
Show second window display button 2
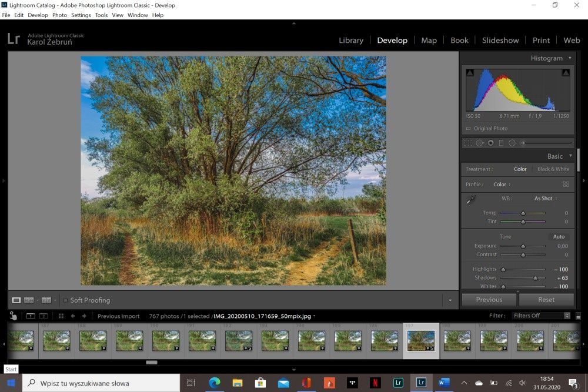pyautogui.click(x=44, y=316)
